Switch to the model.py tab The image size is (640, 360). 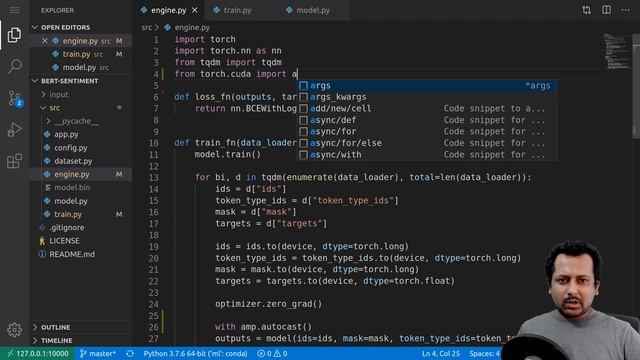click(313, 10)
